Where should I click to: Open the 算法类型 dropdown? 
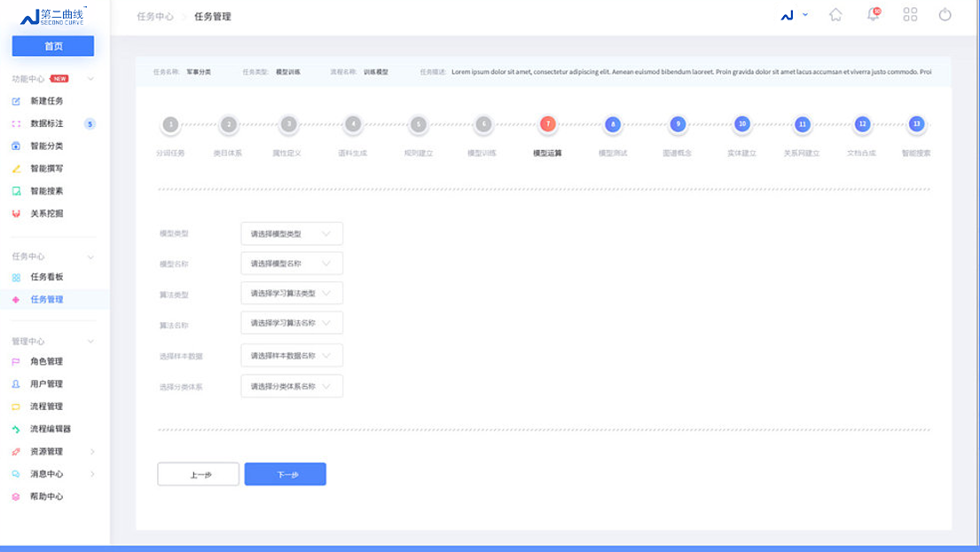pos(291,294)
